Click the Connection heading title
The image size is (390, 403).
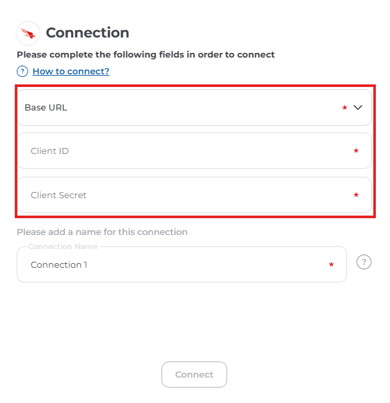[87, 33]
